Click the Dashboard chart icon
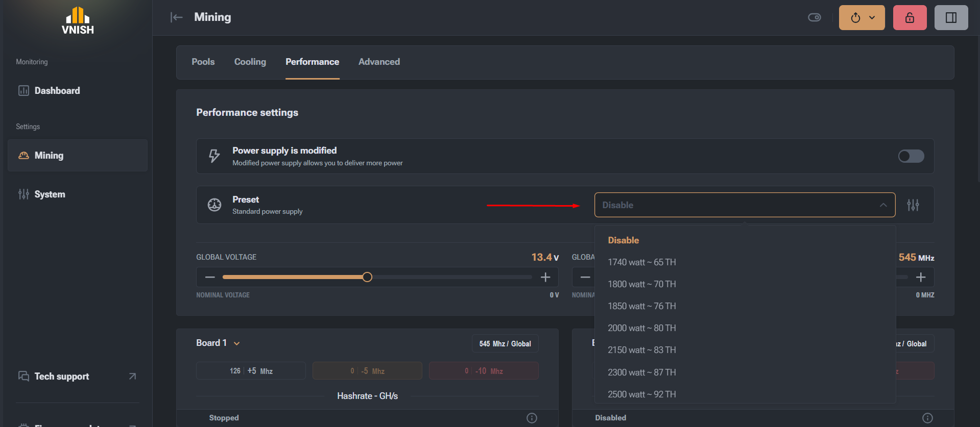 [x=23, y=91]
